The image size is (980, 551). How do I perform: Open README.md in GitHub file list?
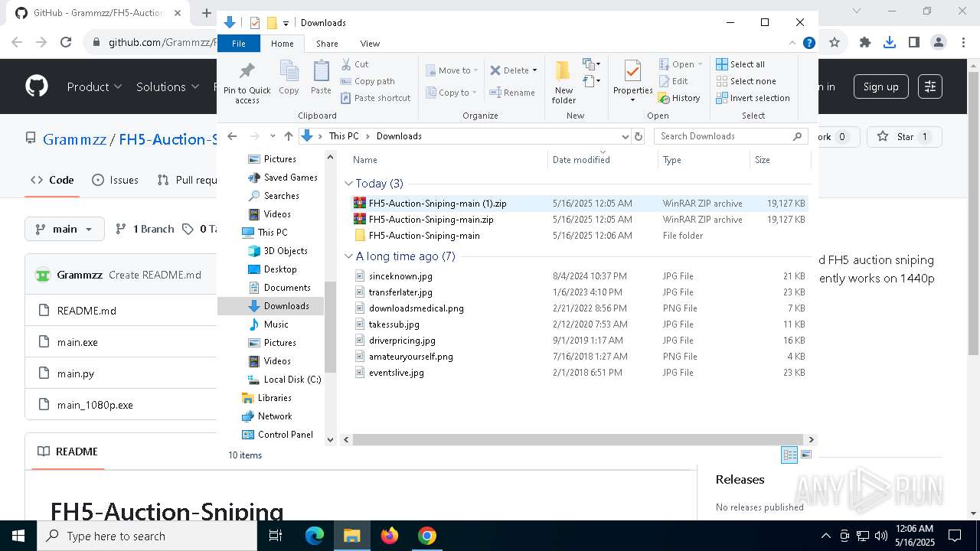tap(87, 311)
